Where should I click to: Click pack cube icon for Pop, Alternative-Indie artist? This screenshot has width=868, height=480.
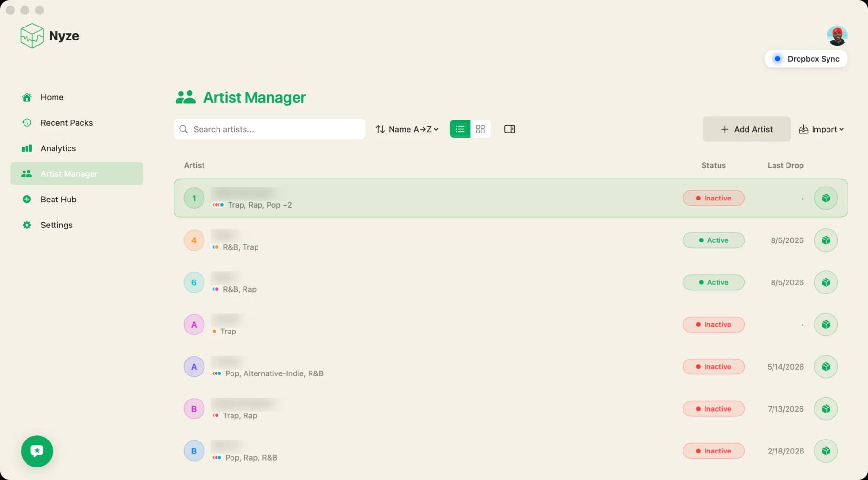tap(826, 367)
